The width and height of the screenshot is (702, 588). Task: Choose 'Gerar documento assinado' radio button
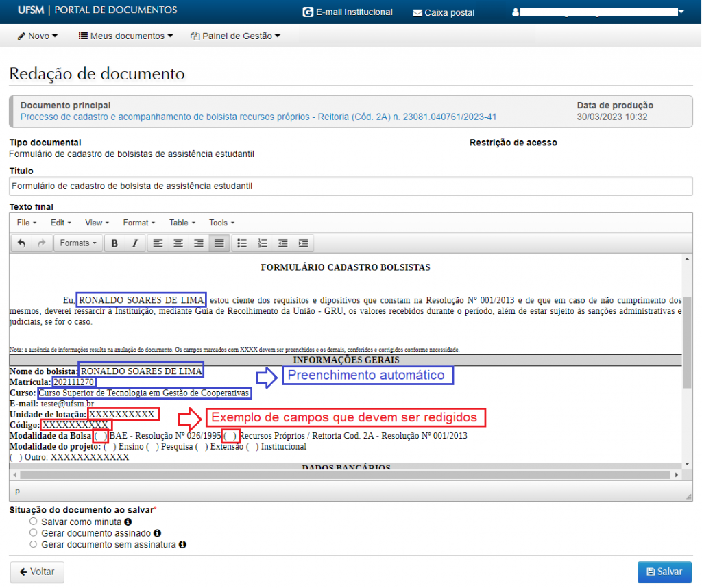point(33,532)
